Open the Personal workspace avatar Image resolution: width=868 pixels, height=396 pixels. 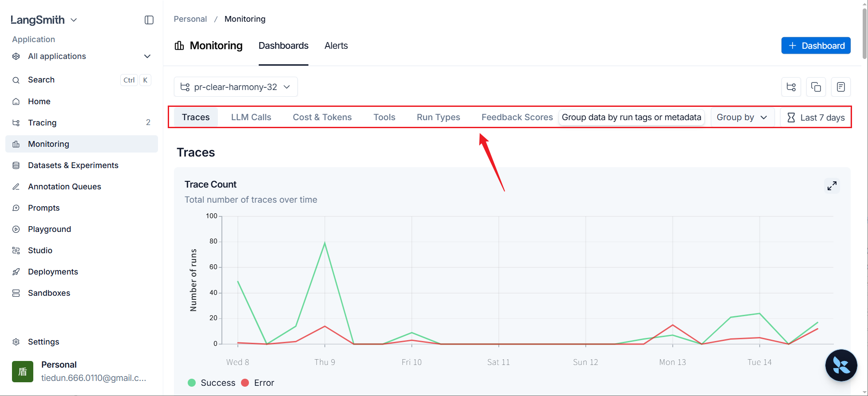[x=23, y=371]
